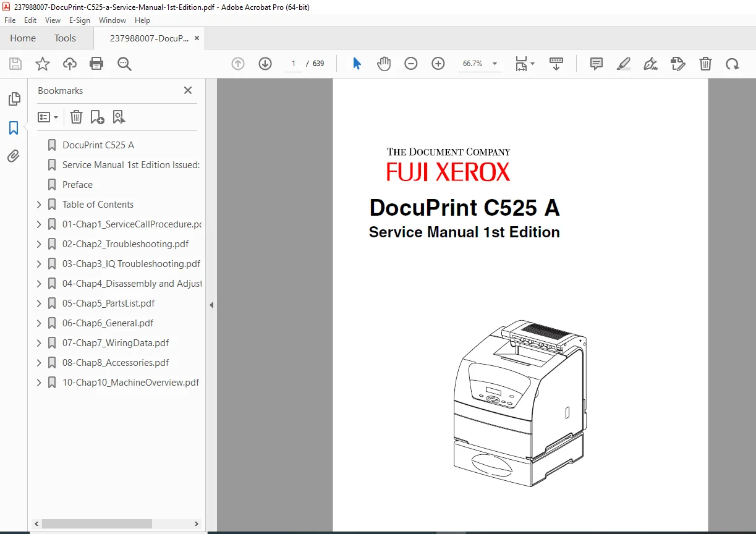This screenshot has width=756, height=534.
Task: Expand the Table of Contents bookmark
Action: (39, 205)
